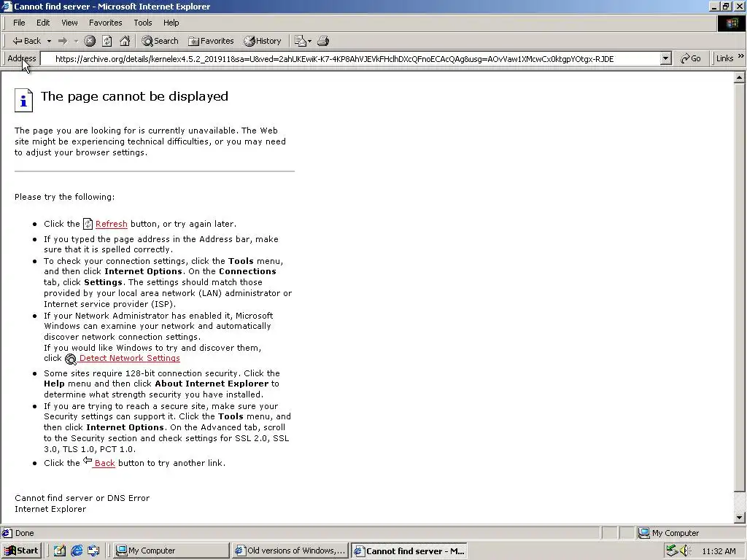Go back with the Back toolbar button

pyautogui.click(x=27, y=41)
